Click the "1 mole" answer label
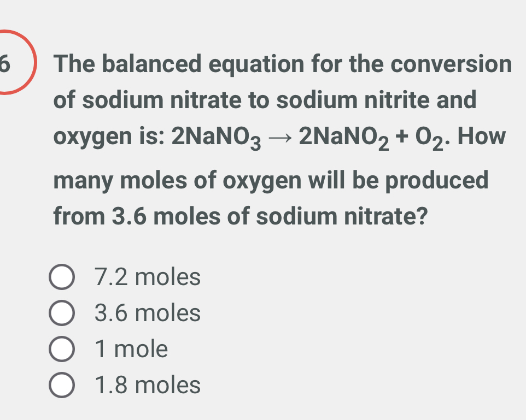Viewport: 526px width, 420px height. pyautogui.click(x=131, y=349)
